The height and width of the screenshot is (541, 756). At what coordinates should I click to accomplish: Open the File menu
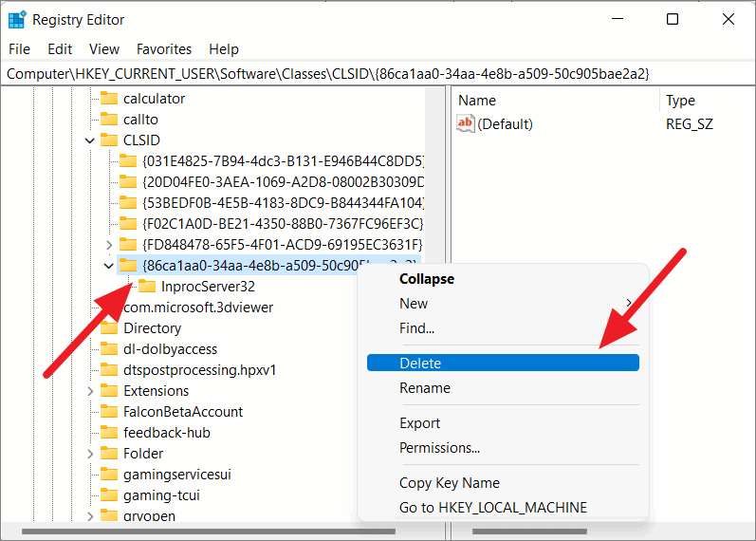[x=19, y=49]
